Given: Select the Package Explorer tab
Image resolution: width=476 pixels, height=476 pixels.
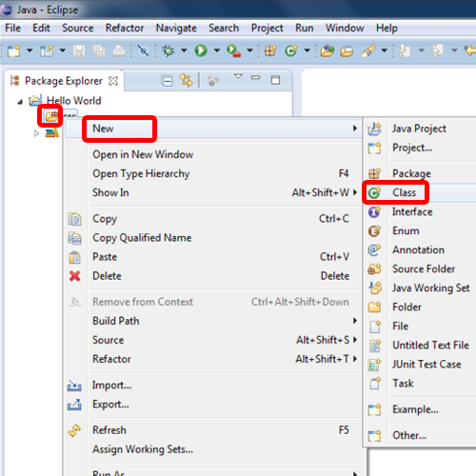Looking at the screenshot, I should 64,81.
